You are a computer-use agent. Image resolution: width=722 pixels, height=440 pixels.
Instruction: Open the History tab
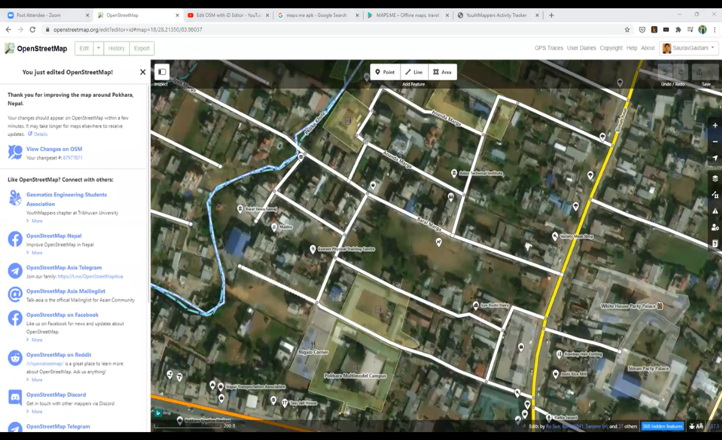(x=116, y=48)
